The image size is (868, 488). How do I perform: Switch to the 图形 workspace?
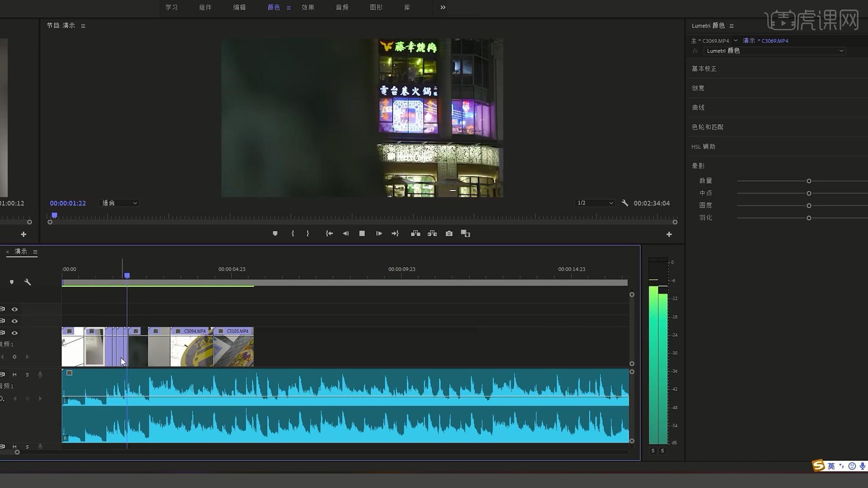coord(376,8)
